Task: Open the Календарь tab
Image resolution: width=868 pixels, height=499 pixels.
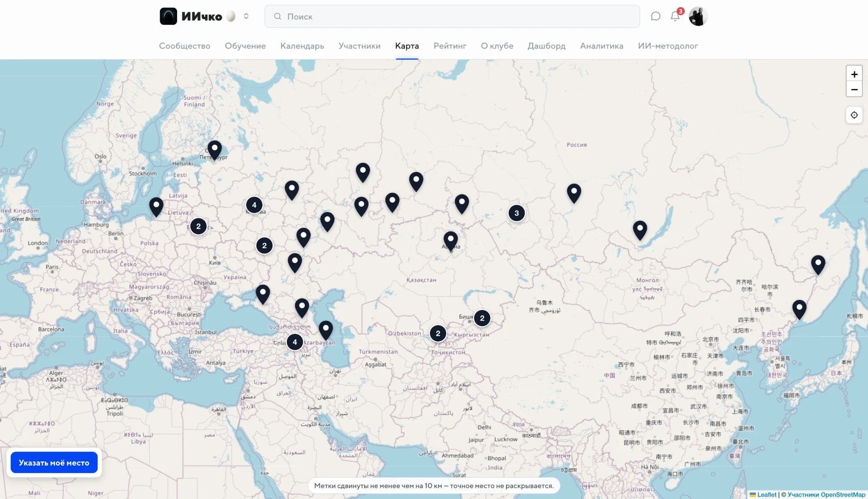Action: [302, 46]
